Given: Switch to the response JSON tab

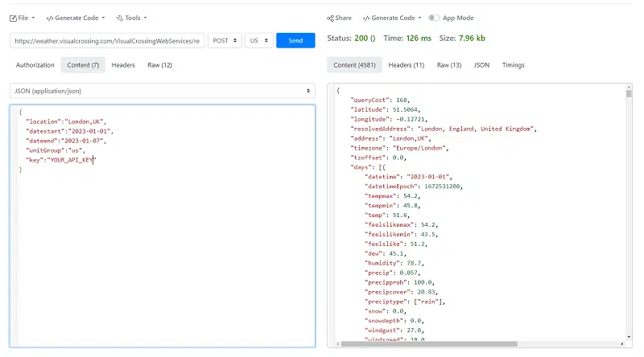Looking at the screenshot, I should pos(481,65).
